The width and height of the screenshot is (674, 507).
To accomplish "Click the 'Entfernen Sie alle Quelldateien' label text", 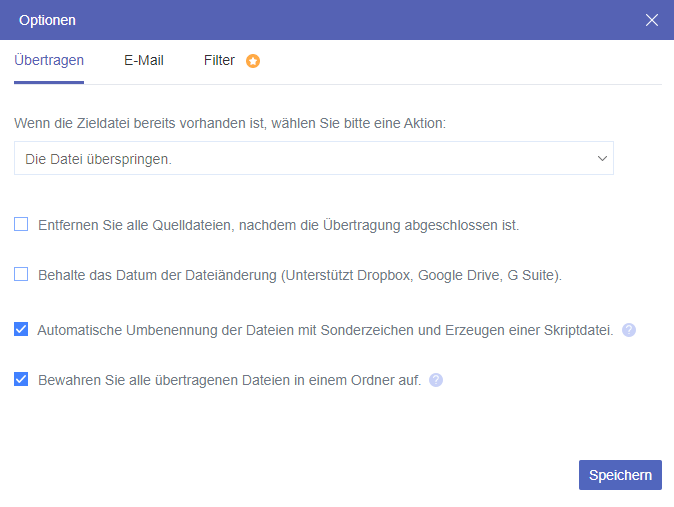I will point(278,225).
